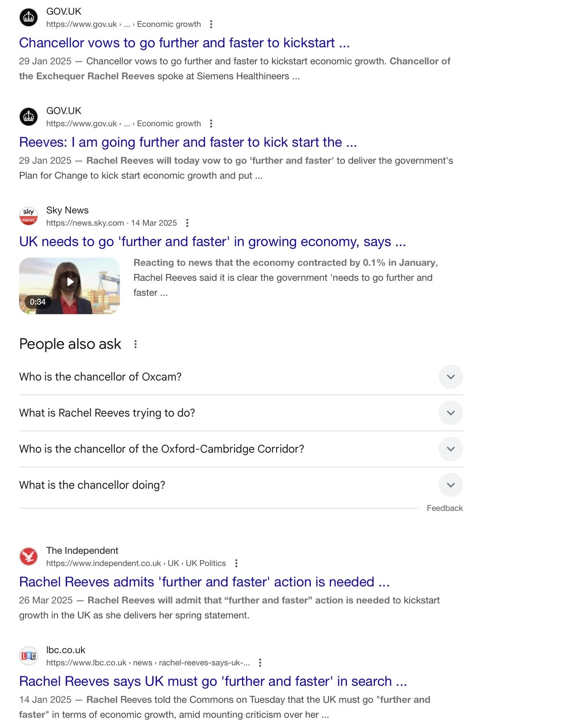Open three-dot menu for The Independent result
This screenshot has width=568, height=728.
pyautogui.click(x=236, y=563)
